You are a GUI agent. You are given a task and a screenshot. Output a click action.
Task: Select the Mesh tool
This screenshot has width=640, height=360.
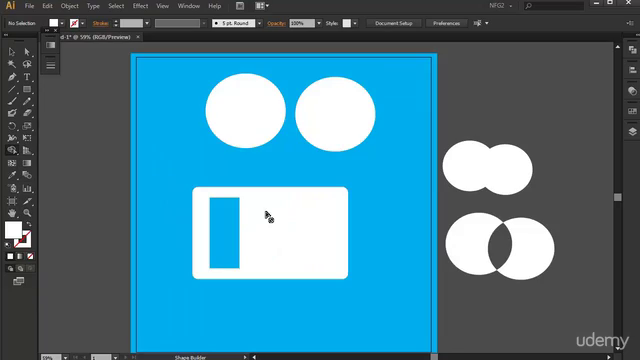coord(12,163)
